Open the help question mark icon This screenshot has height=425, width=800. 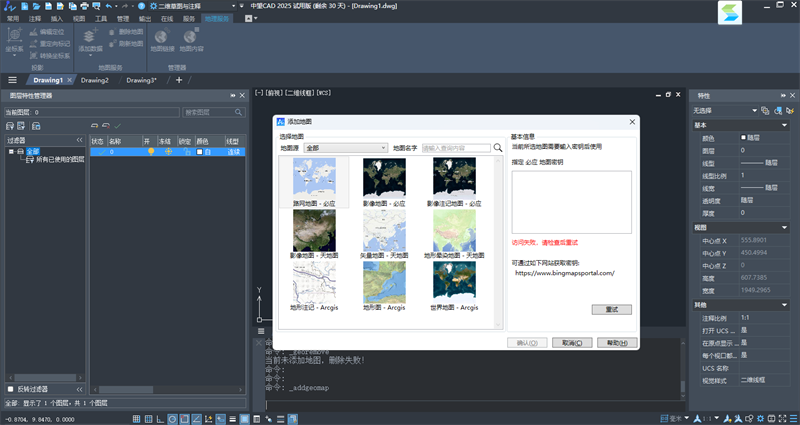click(142, 6)
